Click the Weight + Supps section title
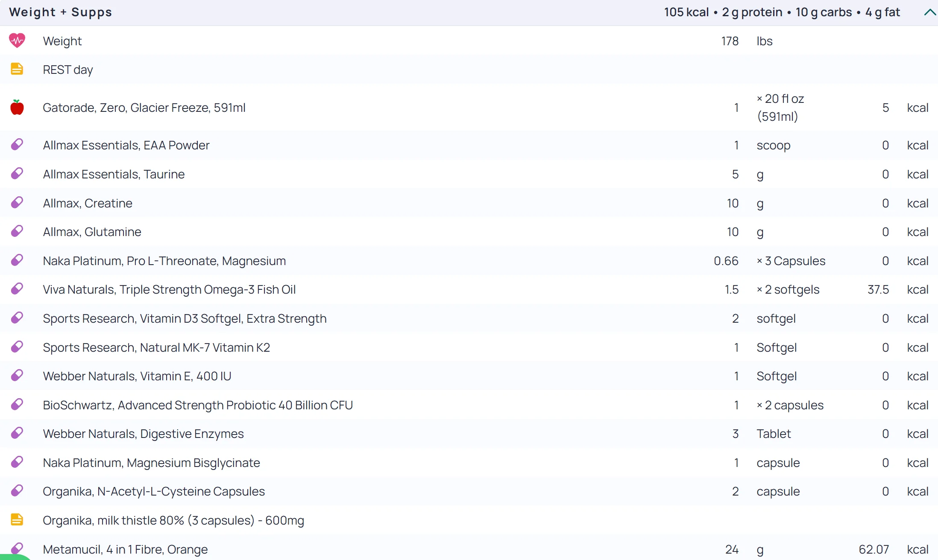The width and height of the screenshot is (938, 560). coord(60,12)
